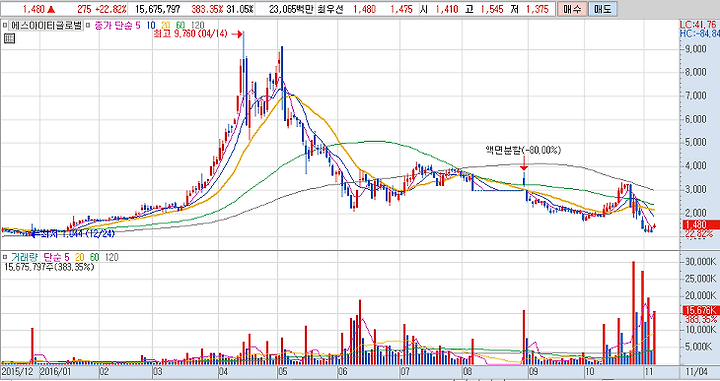Select the volume 단순 5 average label

[56, 257]
